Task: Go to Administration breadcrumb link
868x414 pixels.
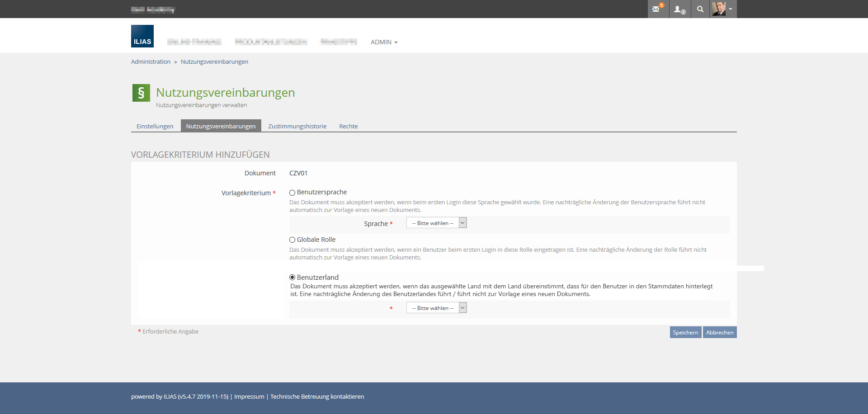Action: [151, 61]
